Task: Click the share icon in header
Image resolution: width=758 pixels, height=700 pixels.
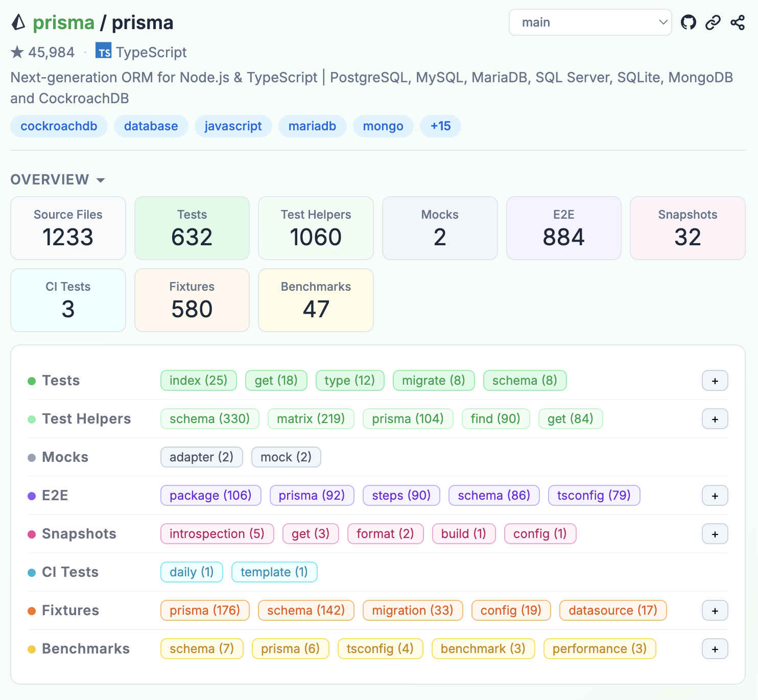Action: tap(738, 22)
